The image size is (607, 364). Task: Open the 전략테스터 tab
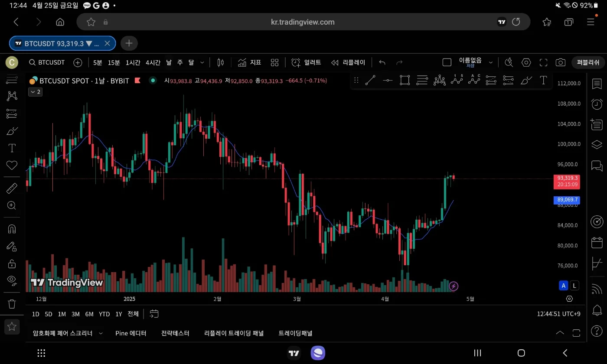(175, 333)
